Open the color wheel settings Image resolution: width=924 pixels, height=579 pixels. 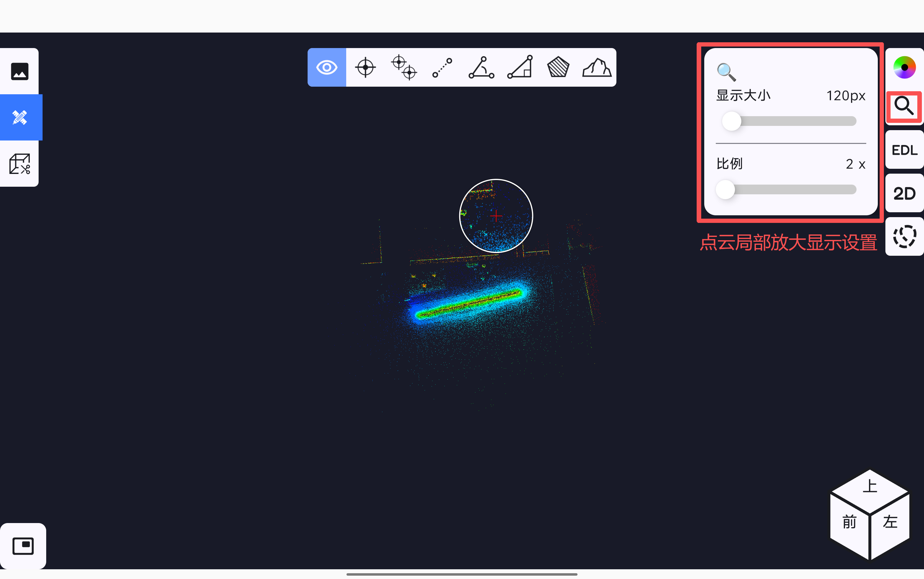[904, 68]
